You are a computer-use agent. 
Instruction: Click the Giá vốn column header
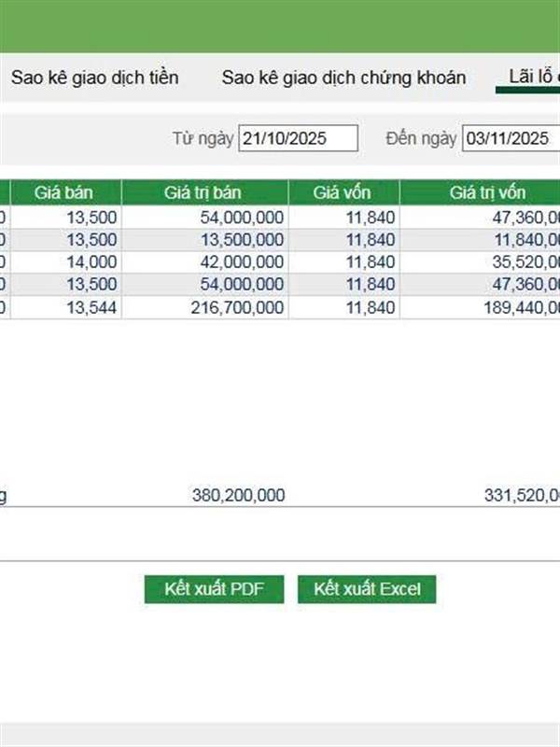coord(343,193)
